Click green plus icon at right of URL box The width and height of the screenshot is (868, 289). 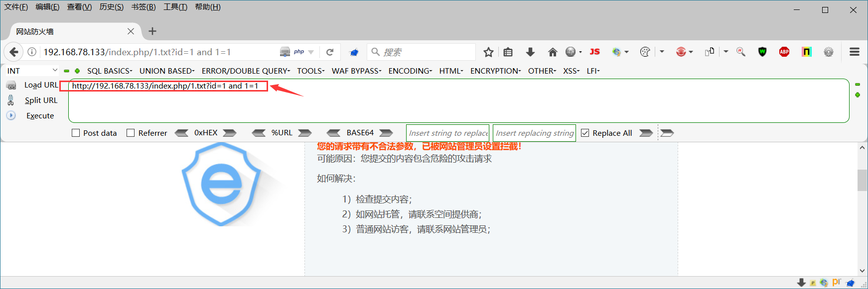(x=858, y=95)
